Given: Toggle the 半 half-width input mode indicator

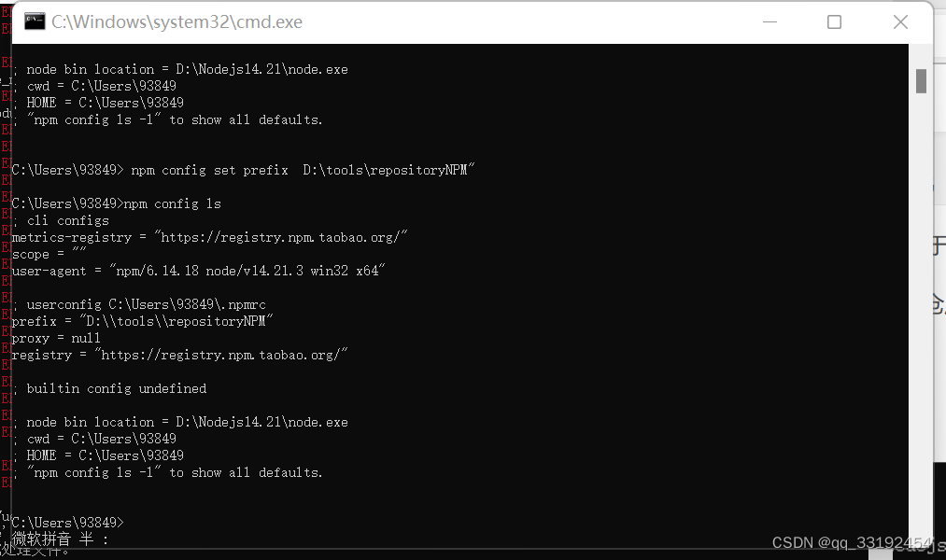Looking at the screenshot, I should [x=84, y=541].
